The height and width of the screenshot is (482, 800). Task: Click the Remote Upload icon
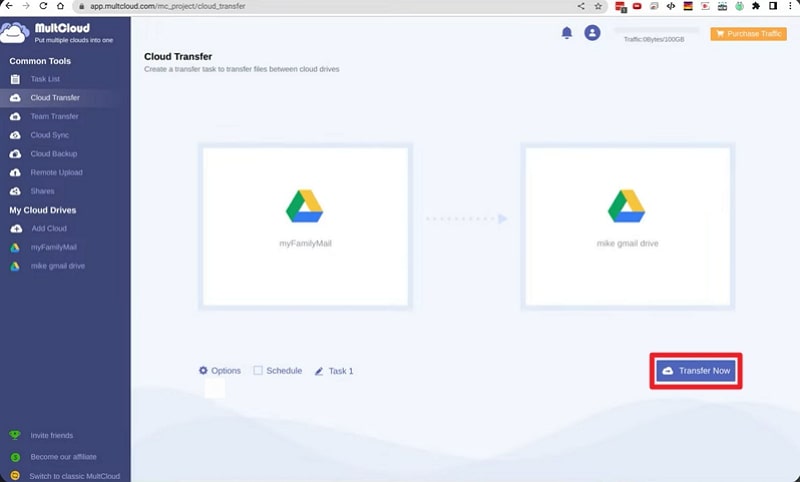[x=15, y=172]
